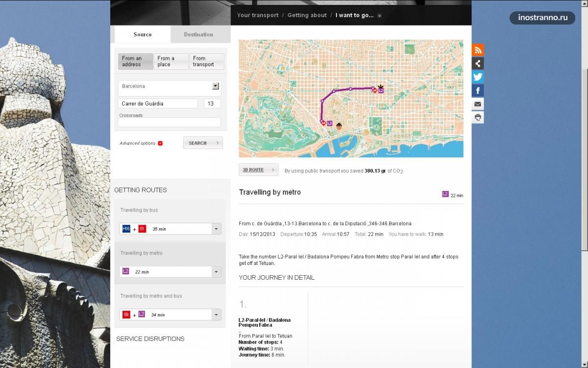Select the From transport option

pyautogui.click(x=206, y=61)
